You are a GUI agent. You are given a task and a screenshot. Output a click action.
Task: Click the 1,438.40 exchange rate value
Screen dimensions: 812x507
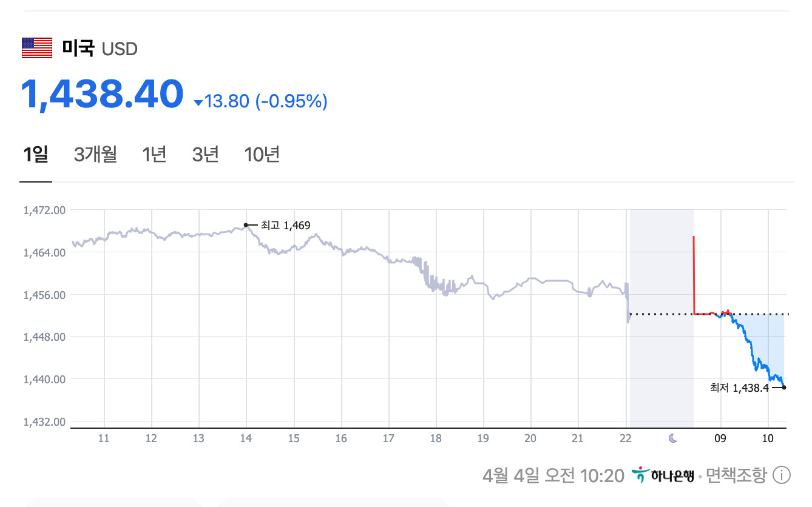coord(102,94)
